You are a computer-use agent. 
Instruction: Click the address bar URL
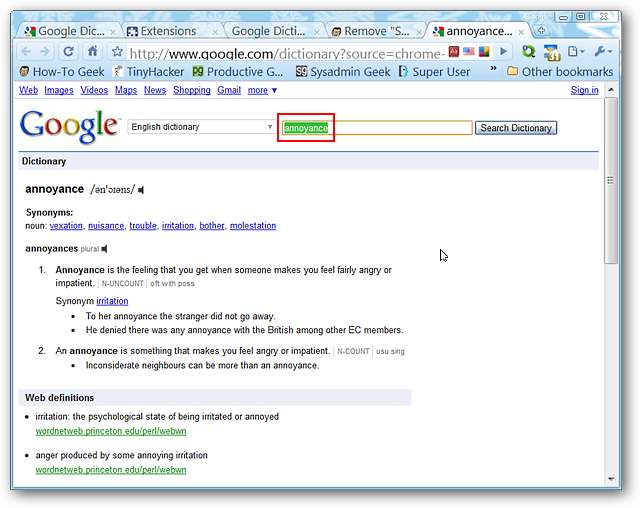(x=286, y=53)
